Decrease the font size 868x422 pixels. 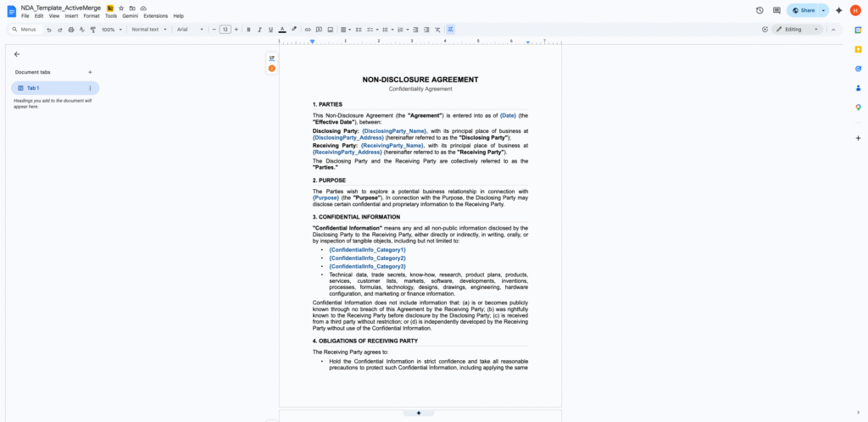[214, 30]
